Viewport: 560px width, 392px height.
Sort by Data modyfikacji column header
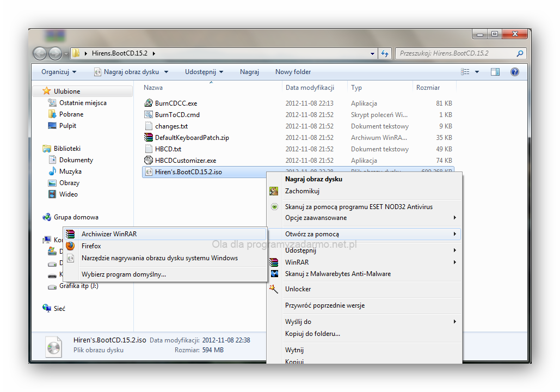(x=310, y=88)
